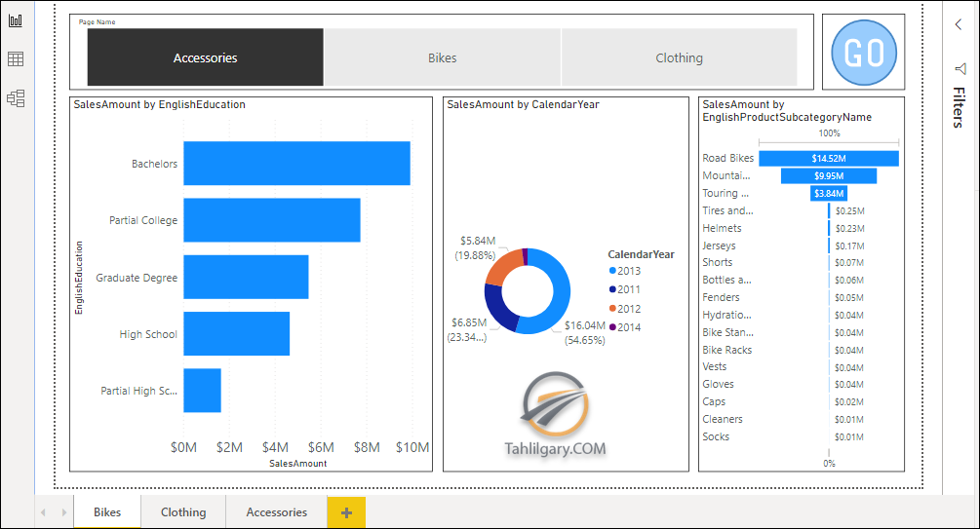Select Accessories in the page slicer
Viewport: 980px width, 529px height.
point(205,57)
